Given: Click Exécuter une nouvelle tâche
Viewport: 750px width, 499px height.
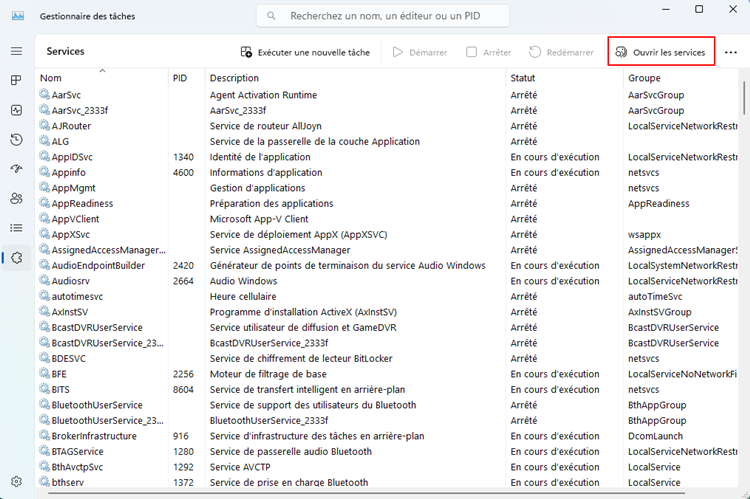Looking at the screenshot, I should pyautogui.click(x=305, y=52).
